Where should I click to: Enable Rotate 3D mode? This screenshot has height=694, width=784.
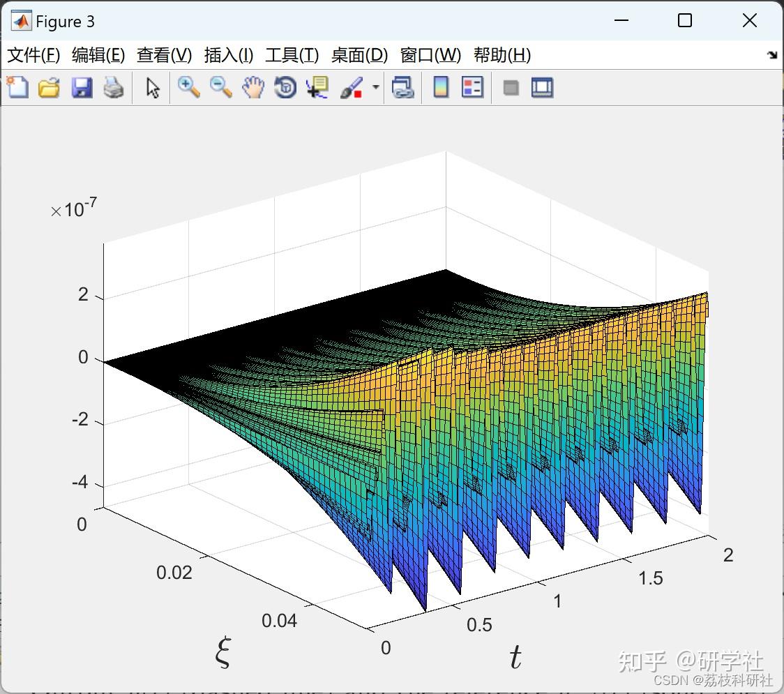tap(285, 87)
